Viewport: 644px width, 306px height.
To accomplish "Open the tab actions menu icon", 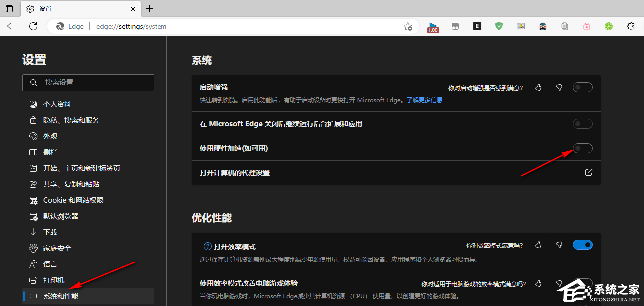I will pos(9,9).
